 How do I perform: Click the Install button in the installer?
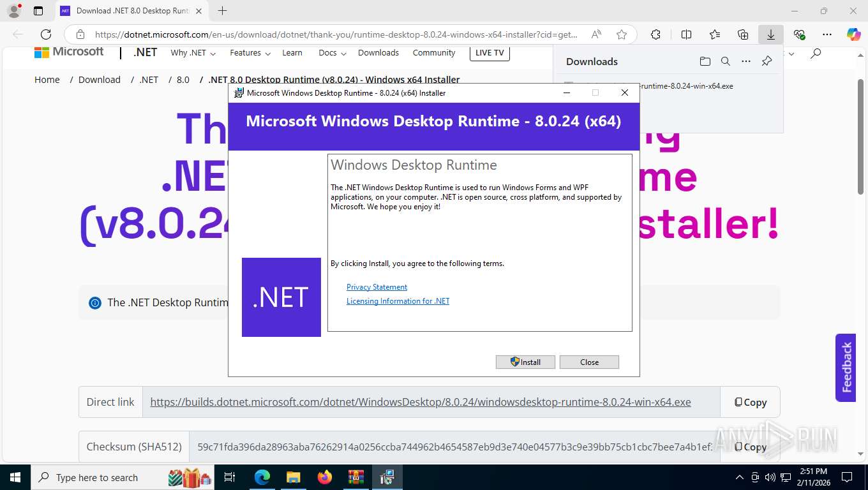(x=525, y=362)
